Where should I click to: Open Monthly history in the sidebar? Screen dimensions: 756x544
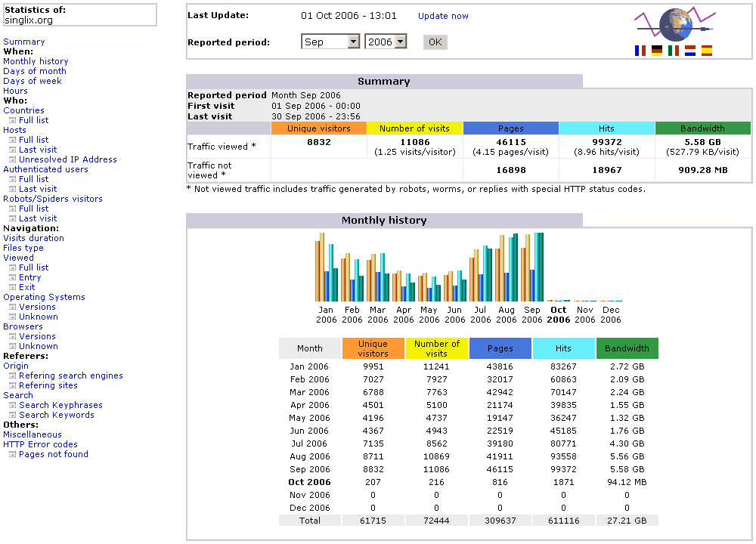pos(36,61)
